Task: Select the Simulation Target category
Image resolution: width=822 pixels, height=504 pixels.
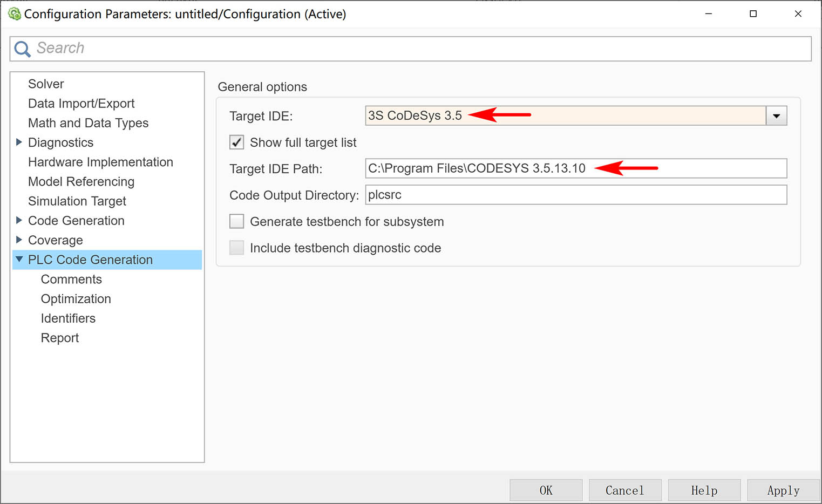Action: point(77,201)
